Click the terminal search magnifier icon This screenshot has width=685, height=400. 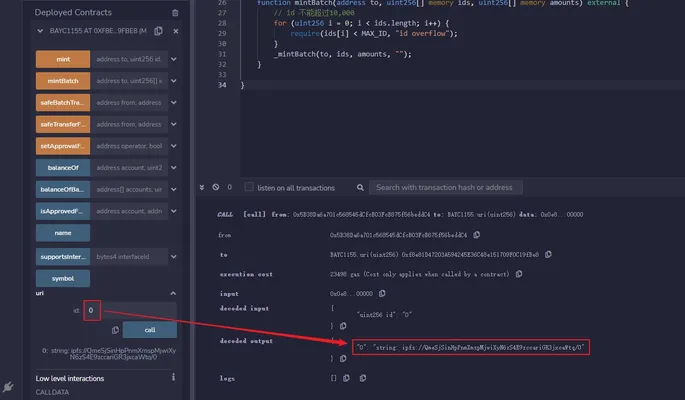[x=360, y=187]
